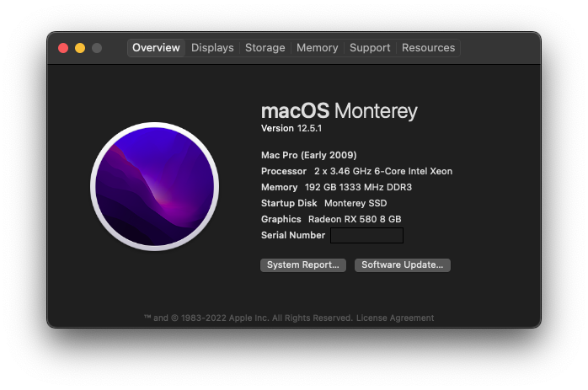Click the copyright text '1983-2022 Apple Inc.'

point(225,318)
